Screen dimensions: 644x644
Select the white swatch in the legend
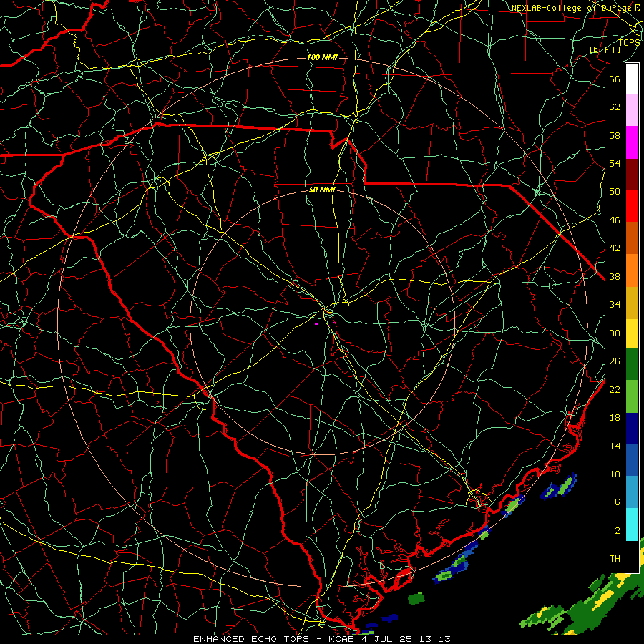coord(632,79)
